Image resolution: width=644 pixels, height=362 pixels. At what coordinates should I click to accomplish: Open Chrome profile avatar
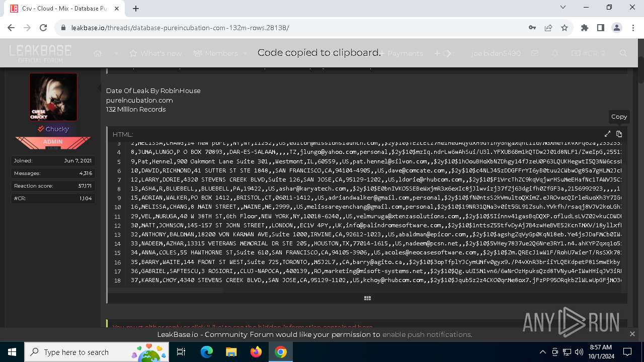coord(617,28)
